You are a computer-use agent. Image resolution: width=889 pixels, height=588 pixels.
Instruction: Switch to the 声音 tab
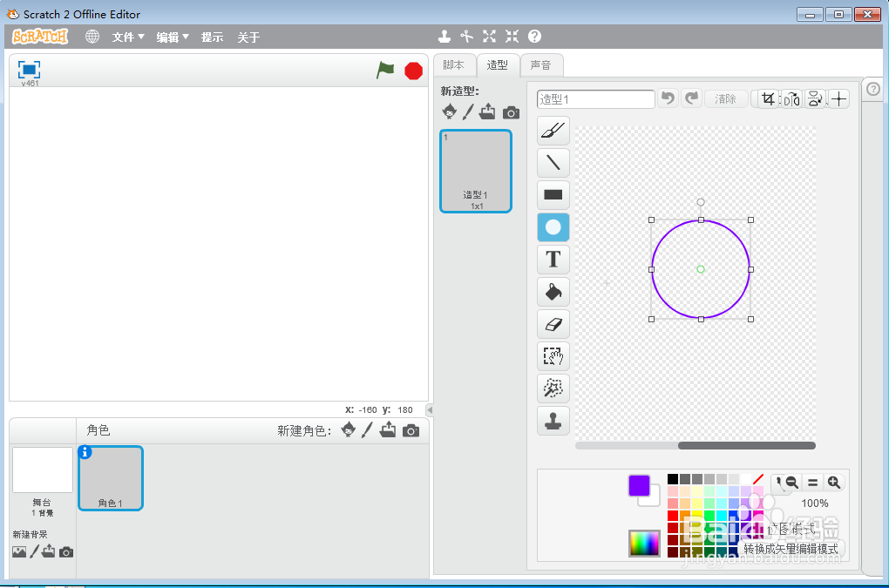(541, 65)
